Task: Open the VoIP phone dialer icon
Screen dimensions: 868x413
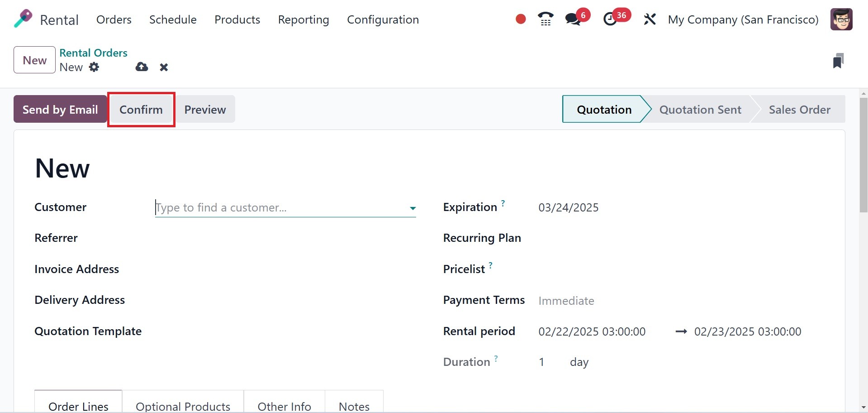Action: (x=545, y=19)
